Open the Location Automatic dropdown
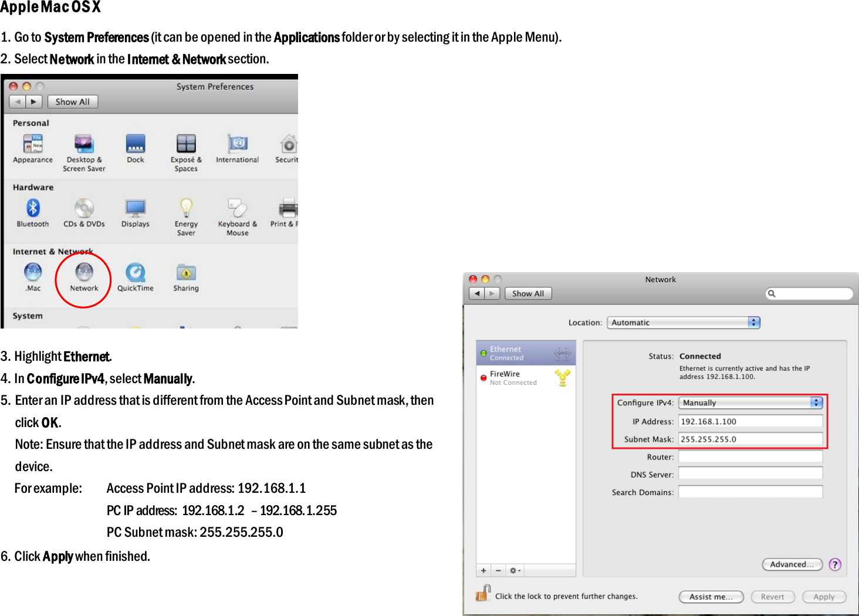This screenshot has width=859, height=616. point(684,323)
